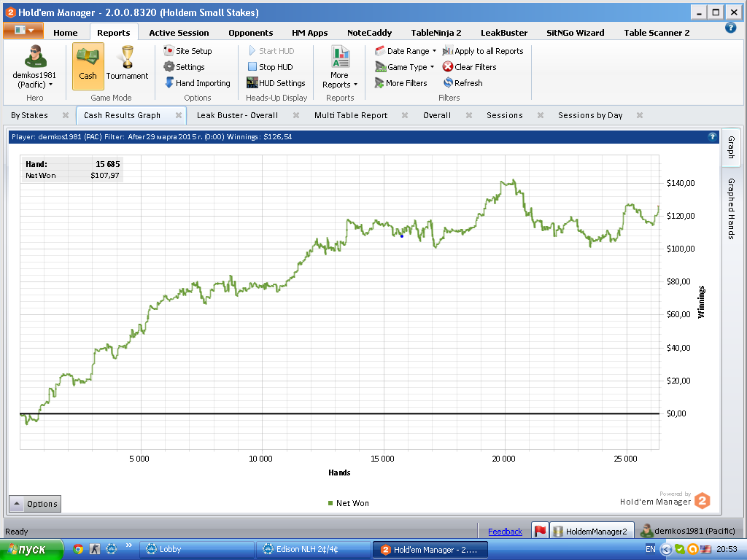Expand the Game Type filter
Viewport: 747px width, 560px height.
(404, 67)
